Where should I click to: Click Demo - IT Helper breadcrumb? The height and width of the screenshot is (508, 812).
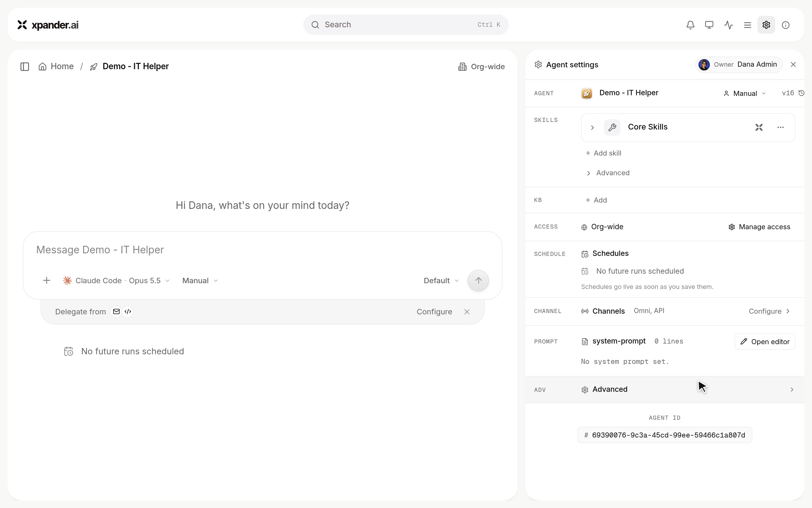[x=129, y=67]
